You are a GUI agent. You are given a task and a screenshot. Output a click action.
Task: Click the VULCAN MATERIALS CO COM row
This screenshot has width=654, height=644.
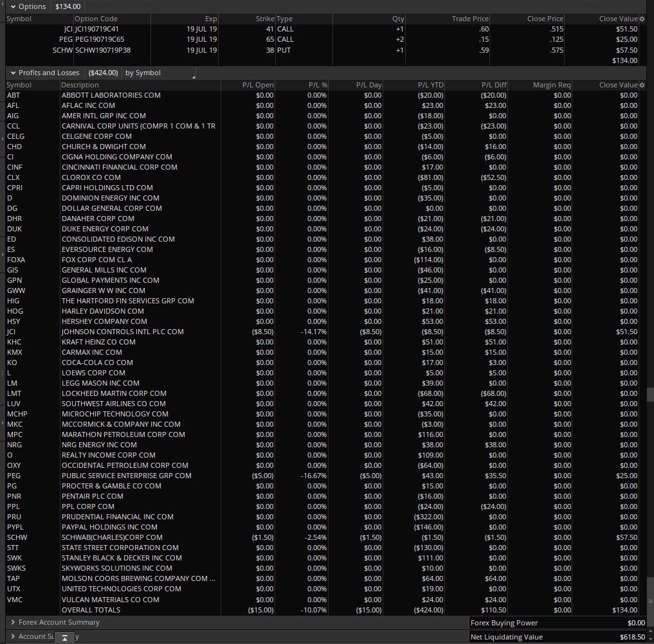pyautogui.click(x=322, y=600)
